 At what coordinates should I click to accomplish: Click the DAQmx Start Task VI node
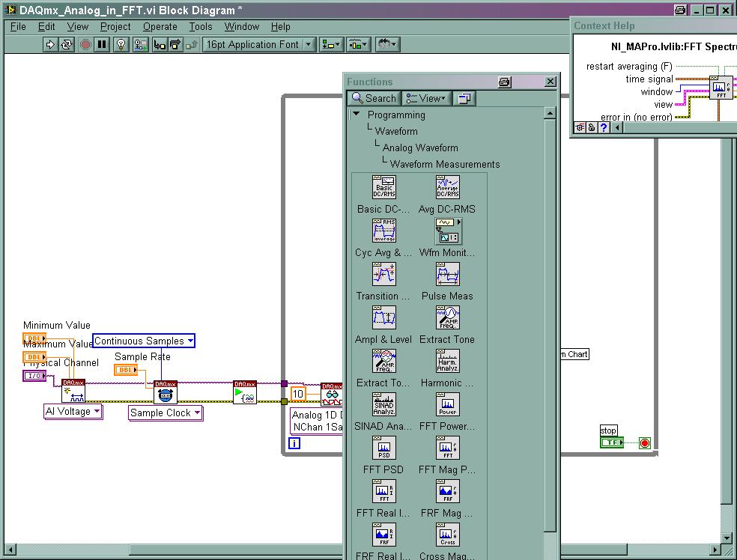coord(245,392)
